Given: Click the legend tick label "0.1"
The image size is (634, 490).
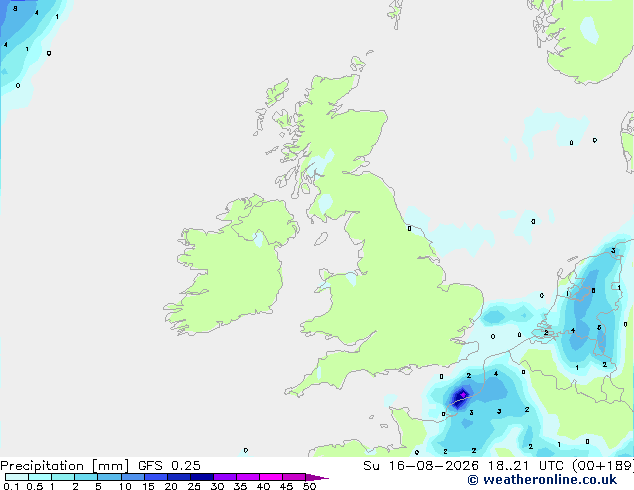Looking at the screenshot, I should pos(11,486).
